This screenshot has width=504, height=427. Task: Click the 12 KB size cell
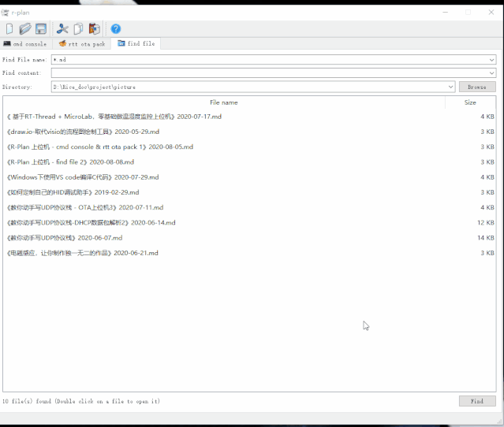tap(486, 222)
